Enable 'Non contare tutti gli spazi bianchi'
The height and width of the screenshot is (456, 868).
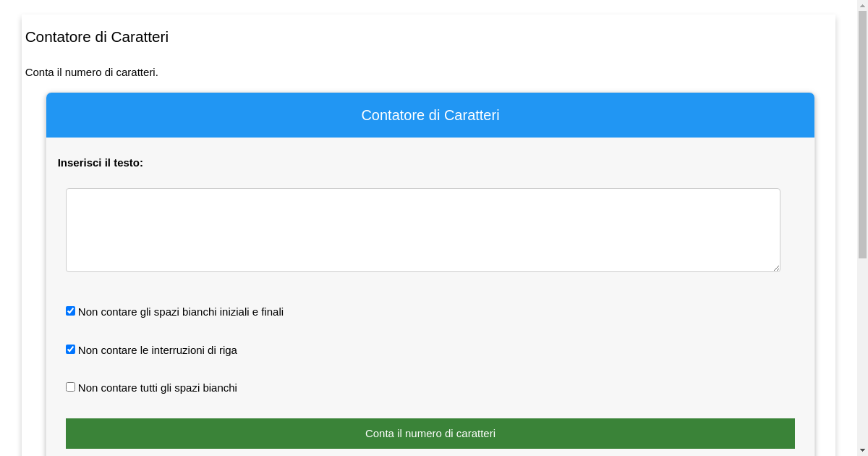tap(70, 386)
